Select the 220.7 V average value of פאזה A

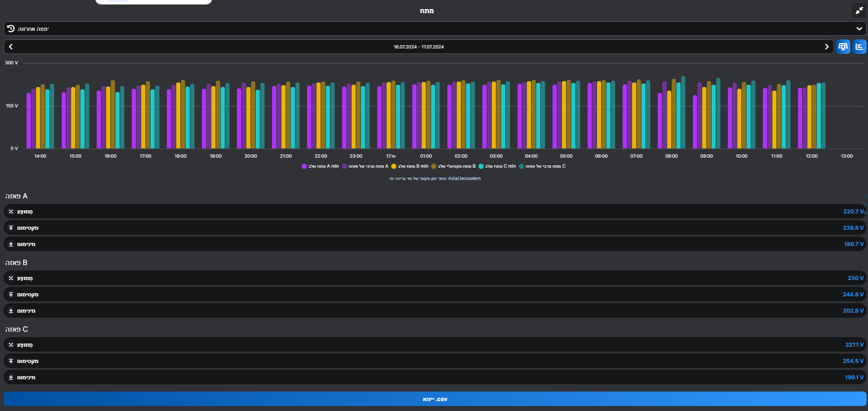pyautogui.click(x=853, y=212)
